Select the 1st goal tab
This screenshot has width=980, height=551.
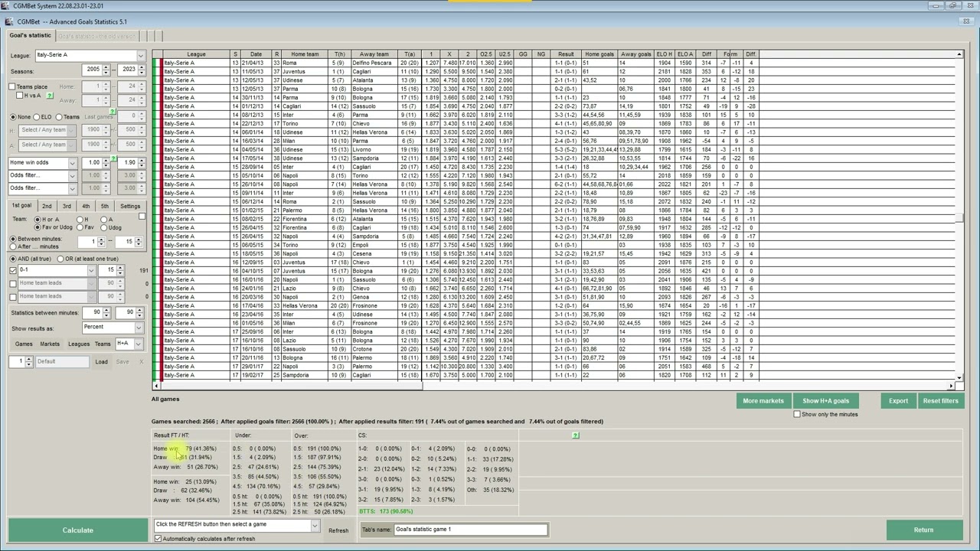(x=21, y=206)
